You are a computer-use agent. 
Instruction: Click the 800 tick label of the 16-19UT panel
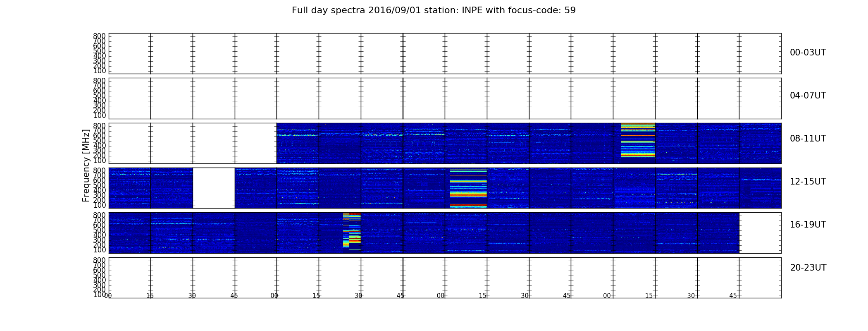click(99, 215)
